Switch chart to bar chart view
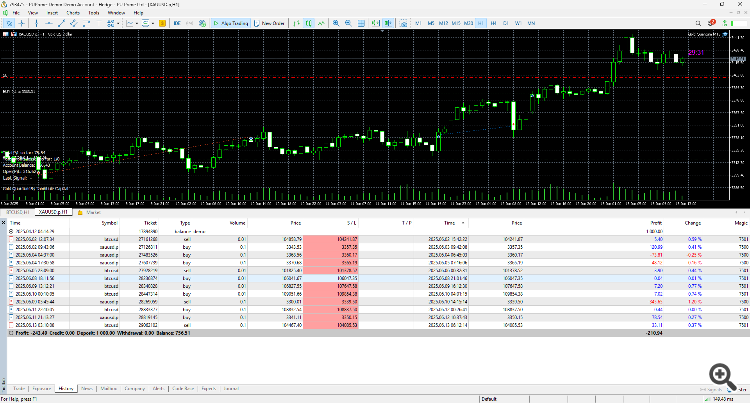The image size is (750, 403). (x=297, y=23)
